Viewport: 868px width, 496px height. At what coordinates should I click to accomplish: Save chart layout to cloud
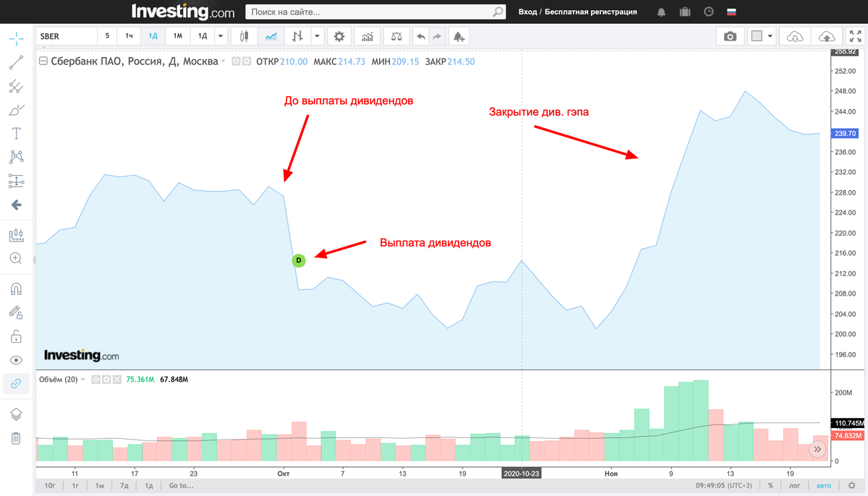826,36
